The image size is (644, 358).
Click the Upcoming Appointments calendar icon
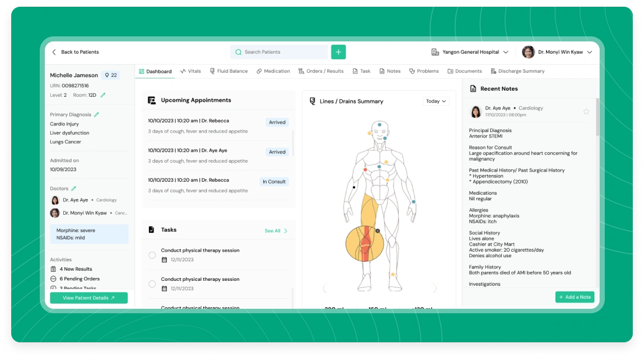pyautogui.click(x=152, y=100)
